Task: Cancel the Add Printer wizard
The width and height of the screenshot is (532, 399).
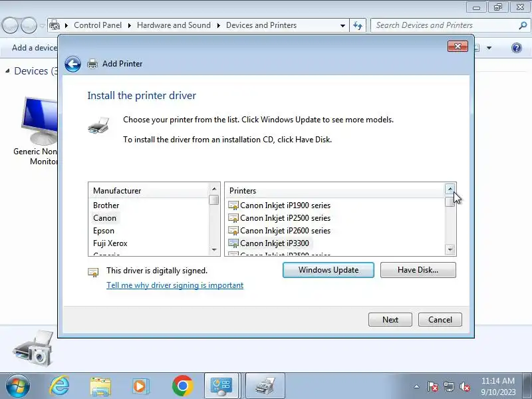Action: pyautogui.click(x=440, y=320)
